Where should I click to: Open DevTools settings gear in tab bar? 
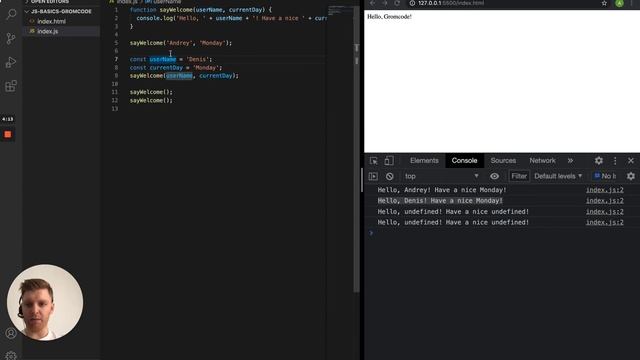coord(598,161)
